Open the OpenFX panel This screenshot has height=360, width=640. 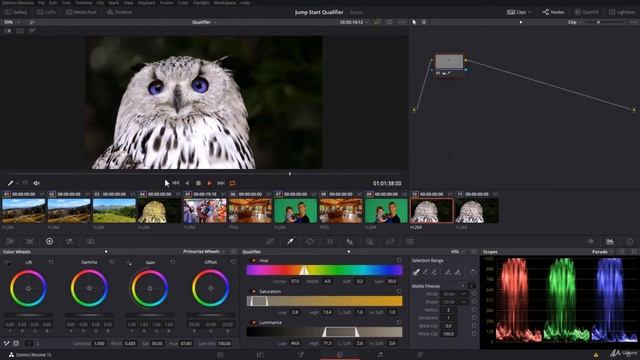[x=587, y=12]
